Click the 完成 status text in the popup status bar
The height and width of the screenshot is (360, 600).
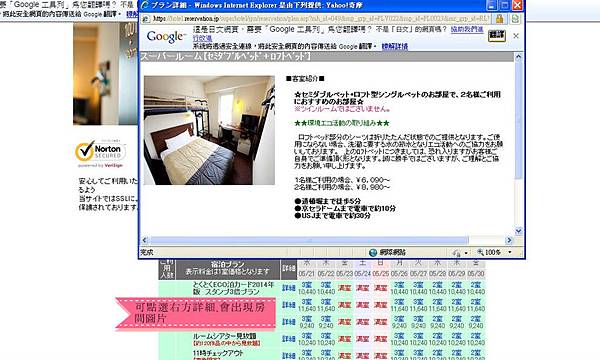coord(147,252)
